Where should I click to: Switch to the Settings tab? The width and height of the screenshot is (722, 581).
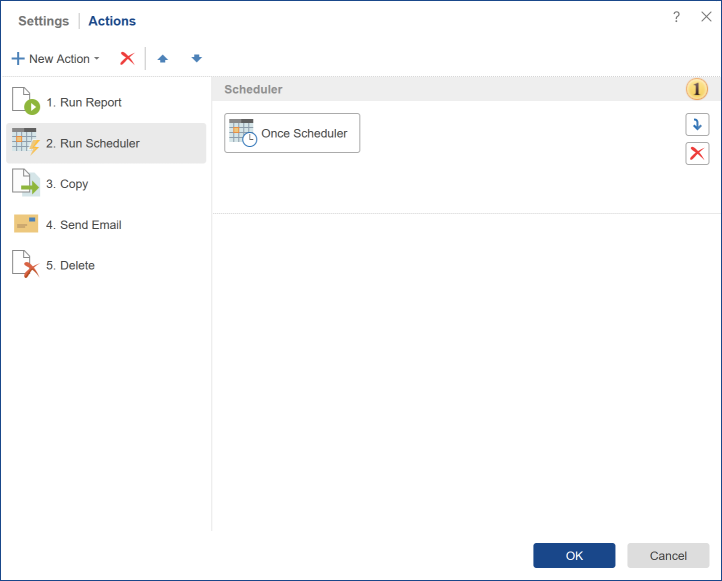[x=44, y=21]
